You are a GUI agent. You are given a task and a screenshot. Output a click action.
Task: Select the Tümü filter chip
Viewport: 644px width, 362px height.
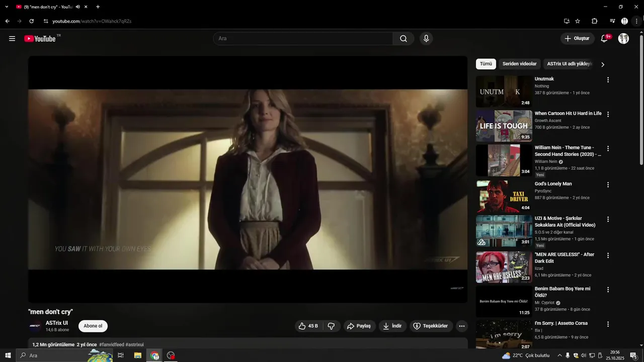(x=486, y=64)
